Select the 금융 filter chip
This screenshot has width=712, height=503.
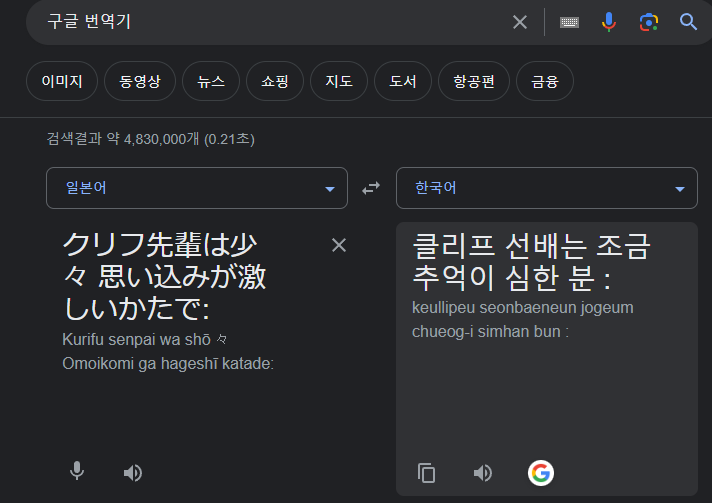tap(545, 81)
